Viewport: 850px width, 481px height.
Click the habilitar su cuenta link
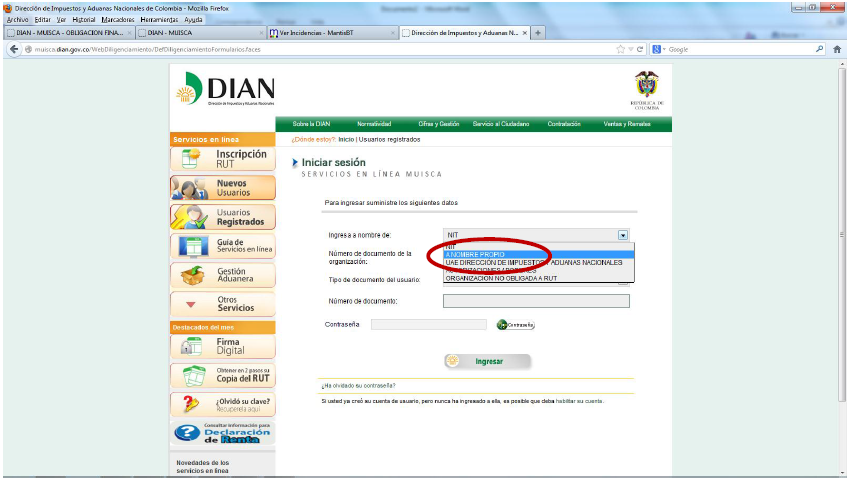579,401
